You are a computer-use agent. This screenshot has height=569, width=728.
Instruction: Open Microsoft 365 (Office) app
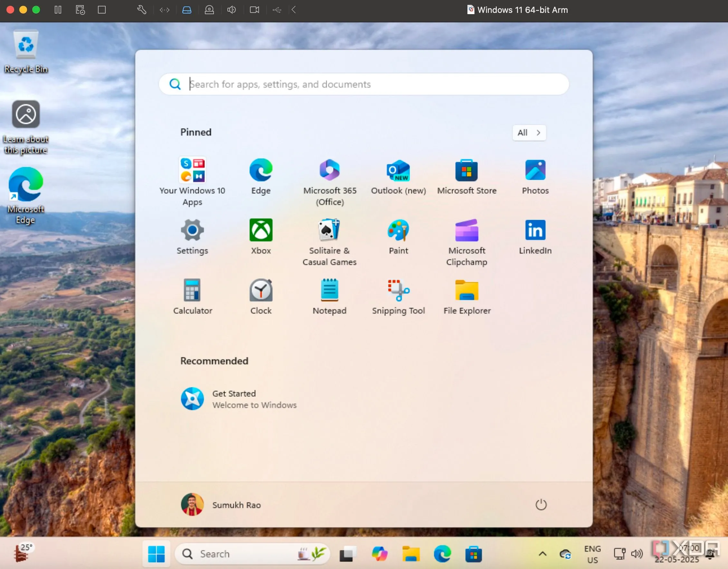click(x=330, y=181)
